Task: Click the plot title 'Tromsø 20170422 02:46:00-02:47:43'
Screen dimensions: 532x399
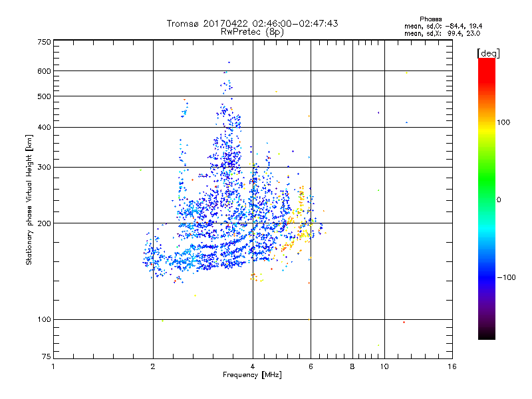Action: [x=252, y=23]
